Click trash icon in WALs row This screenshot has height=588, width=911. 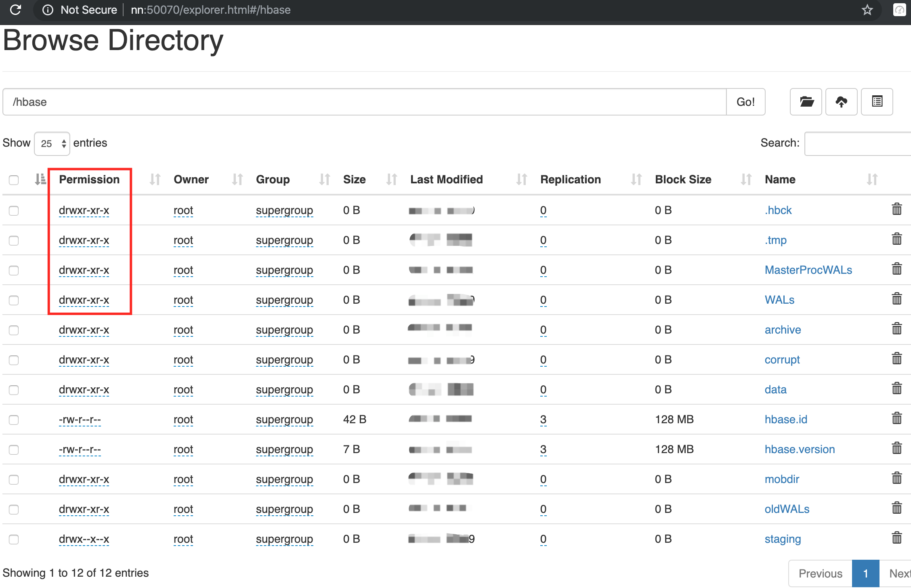(896, 298)
